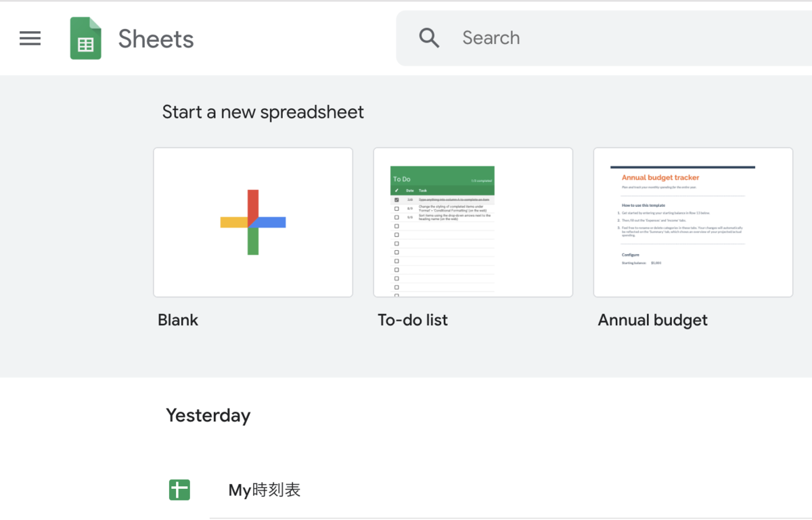Click the Yesterday section heading
The width and height of the screenshot is (812, 520).
pyautogui.click(x=208, y=415)
